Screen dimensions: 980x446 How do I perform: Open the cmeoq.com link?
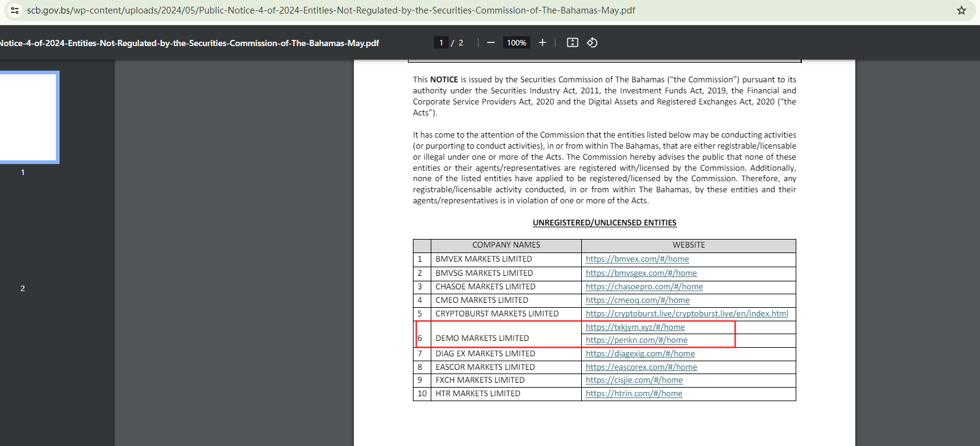[637, 300]
